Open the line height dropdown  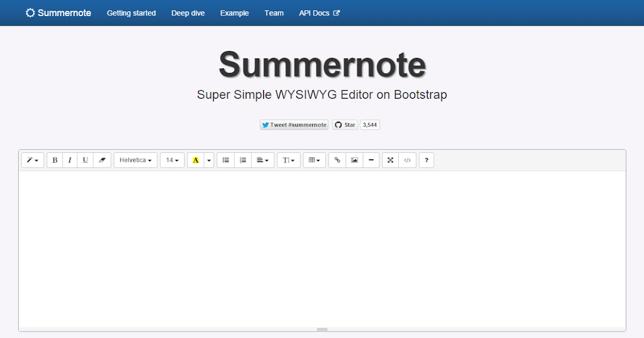[289, 160]
